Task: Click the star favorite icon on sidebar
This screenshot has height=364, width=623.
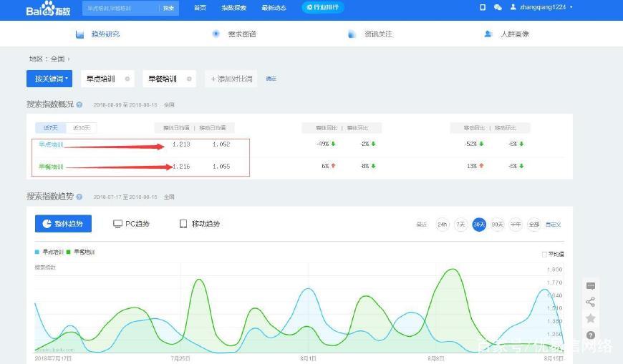Action: pos(591,318)
